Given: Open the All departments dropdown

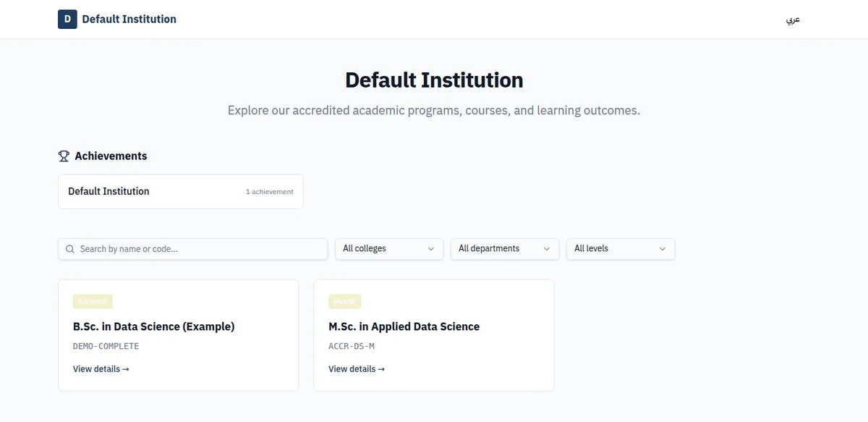Looking at the screenshot, I should tap(505, 249).
